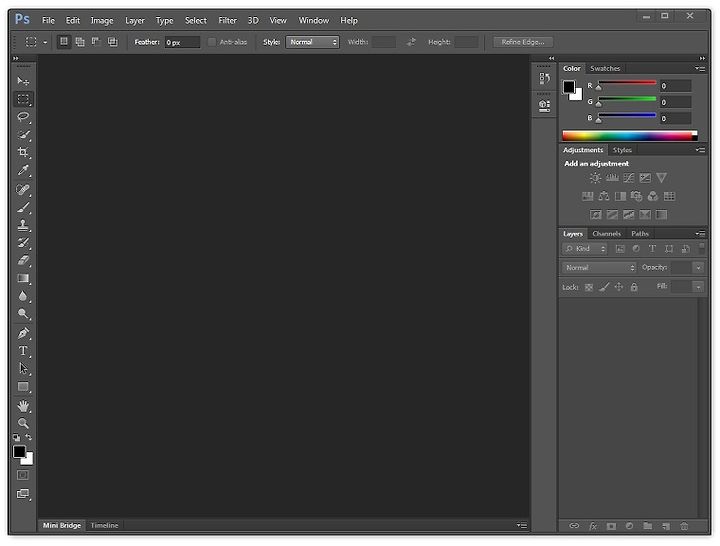The height and width of the screenshot is (546, 720).
Task: Click the layer styles fx icon
Action: pyautogui.click(x=593, y=526)
